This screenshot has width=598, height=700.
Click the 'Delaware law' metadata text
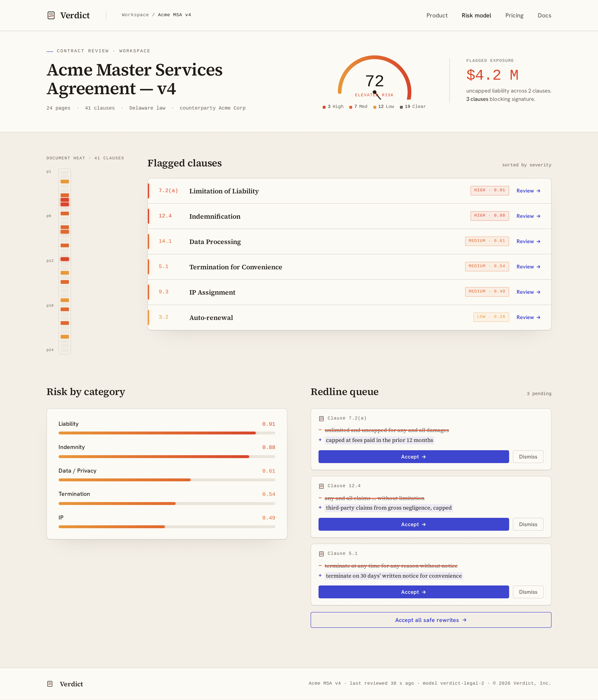click(x=147, y=109)
